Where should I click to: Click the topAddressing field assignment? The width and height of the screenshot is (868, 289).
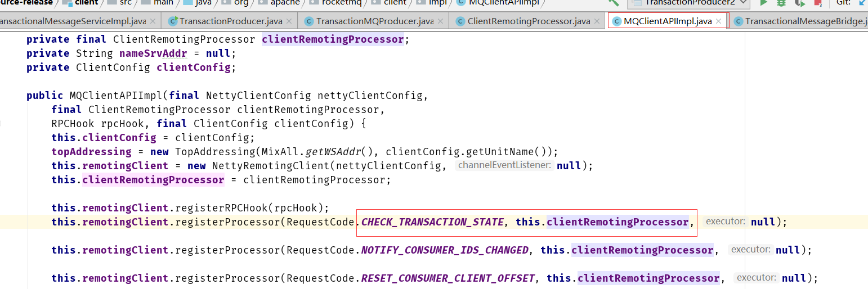pos(91,152)
